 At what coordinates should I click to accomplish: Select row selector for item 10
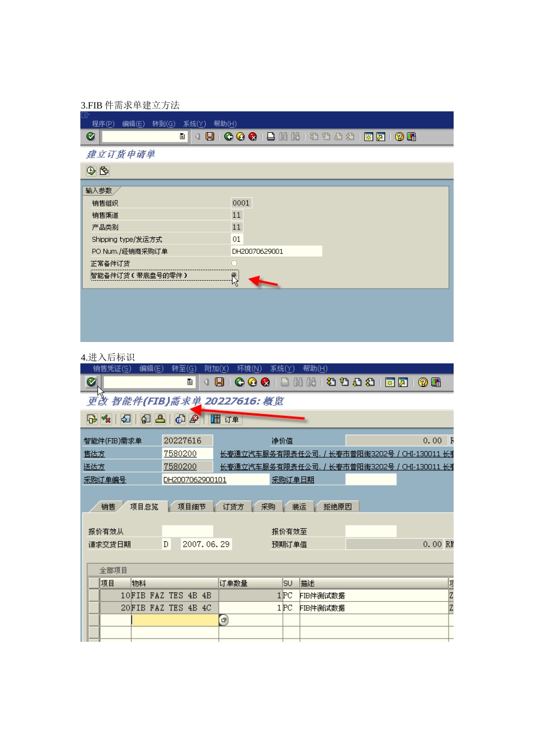(x=94, y=595)
